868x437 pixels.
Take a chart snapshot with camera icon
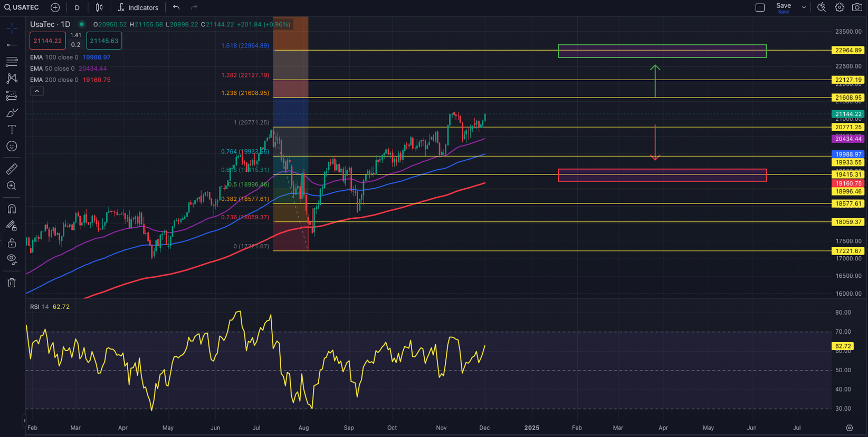pyautogui.click(x=857, y=7)
